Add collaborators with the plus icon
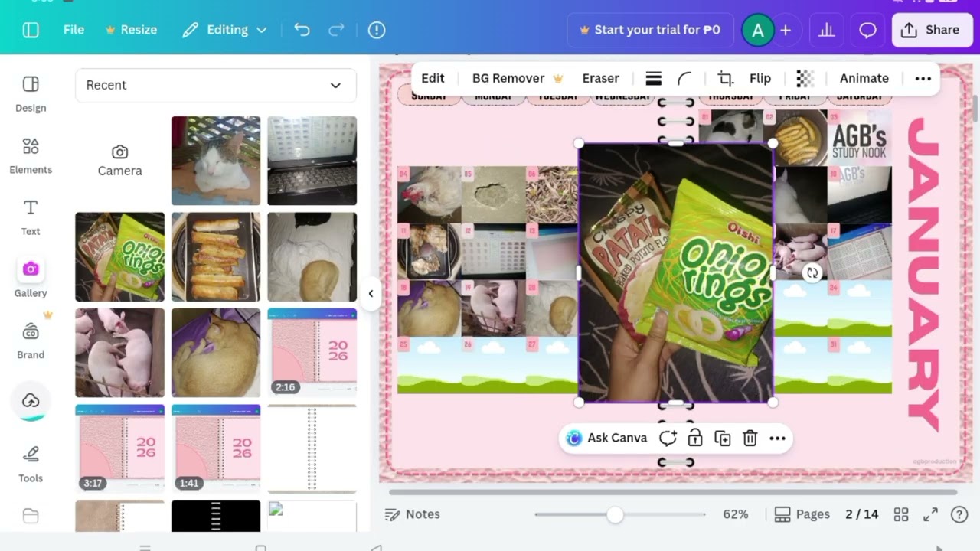Image resolution: width=980 pixels, height=551 pixels. pos(786,30)
